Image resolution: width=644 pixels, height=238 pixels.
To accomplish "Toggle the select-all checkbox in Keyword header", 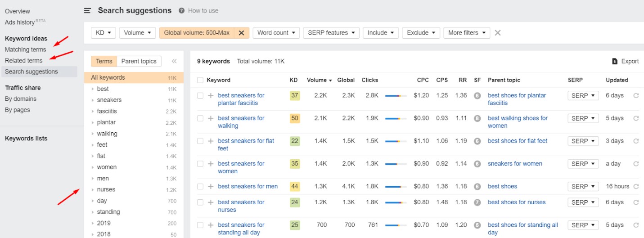I will point(200,80).
